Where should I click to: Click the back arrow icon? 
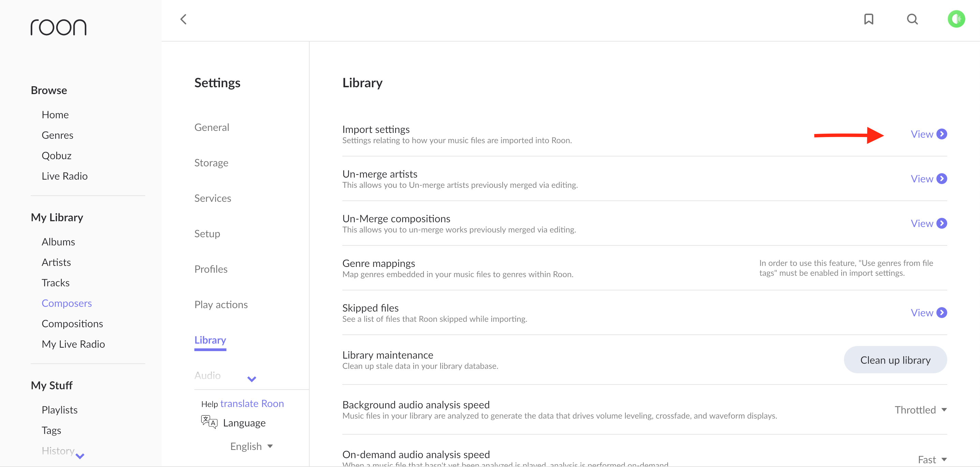pyautogui.click(x=183, y=19)
